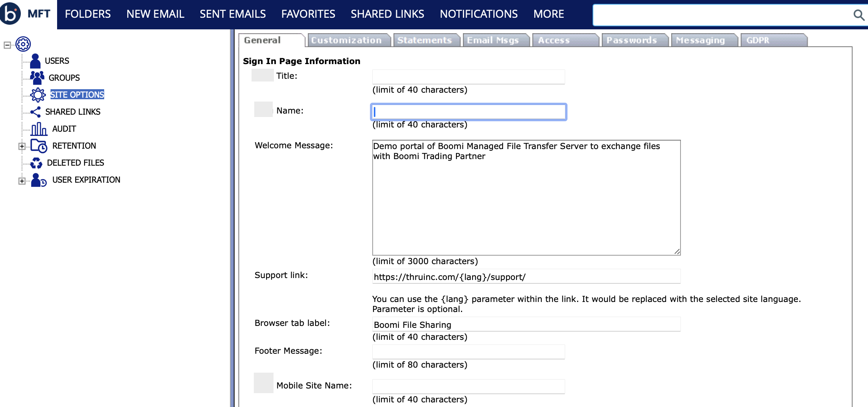Open the GDPR tab
The image size is (868, 407).
(758, 40)
